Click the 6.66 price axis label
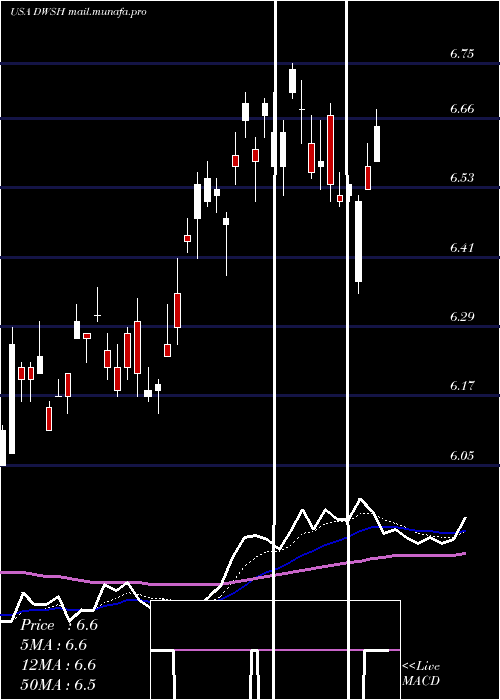This screenshot has height=700, width=500. [x=462, y=109]
